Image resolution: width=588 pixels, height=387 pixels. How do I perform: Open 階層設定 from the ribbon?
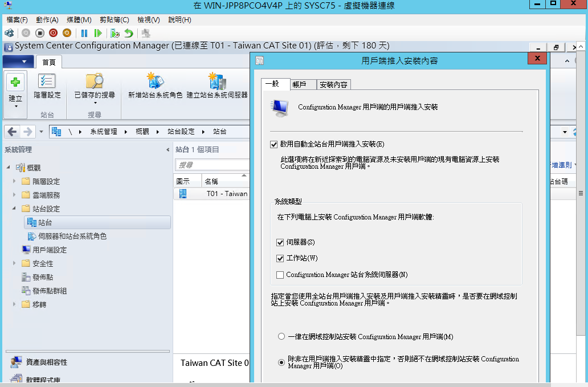coord(47,87)
